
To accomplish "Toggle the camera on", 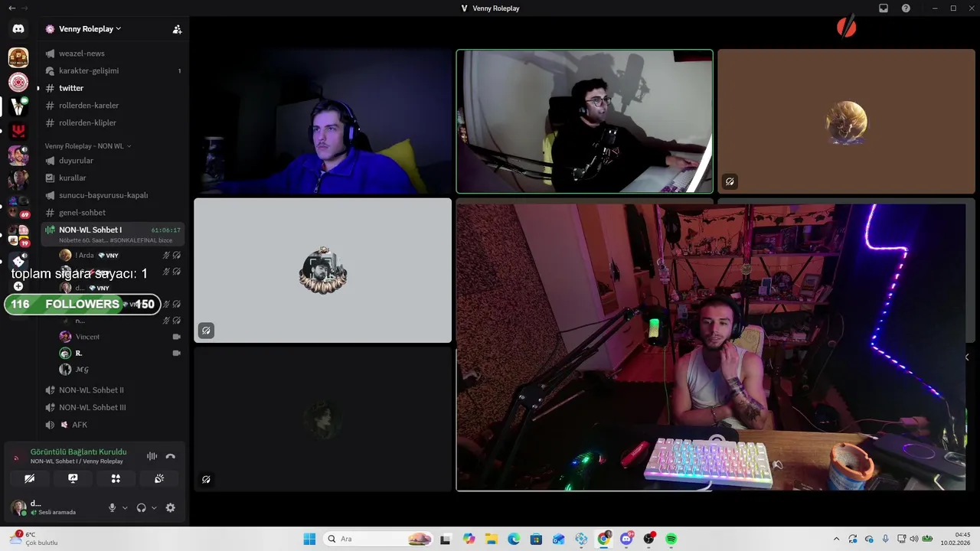I will (29, 478).
